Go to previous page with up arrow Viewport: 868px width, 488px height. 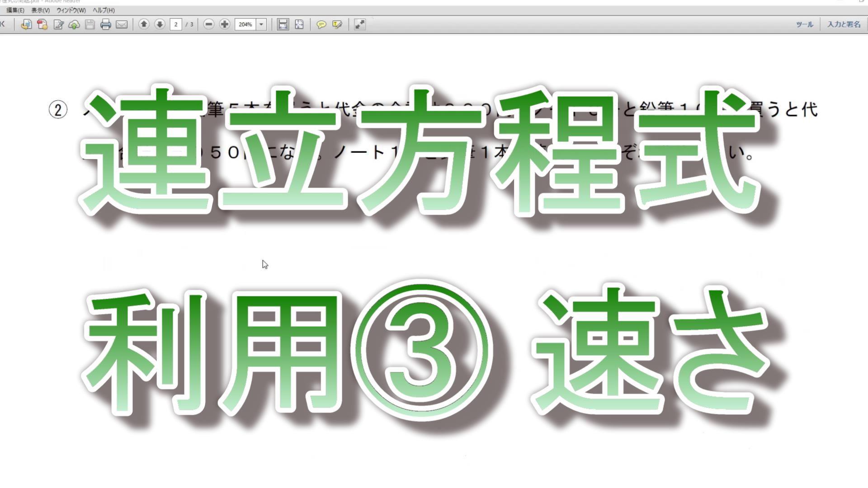(x=144, y=24)
